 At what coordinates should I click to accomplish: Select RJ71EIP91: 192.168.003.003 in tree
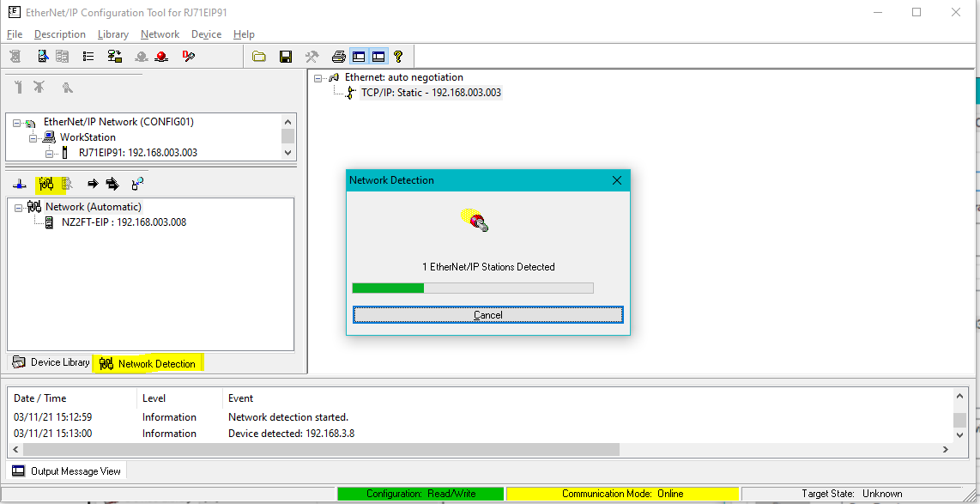(x=138, y=153)
